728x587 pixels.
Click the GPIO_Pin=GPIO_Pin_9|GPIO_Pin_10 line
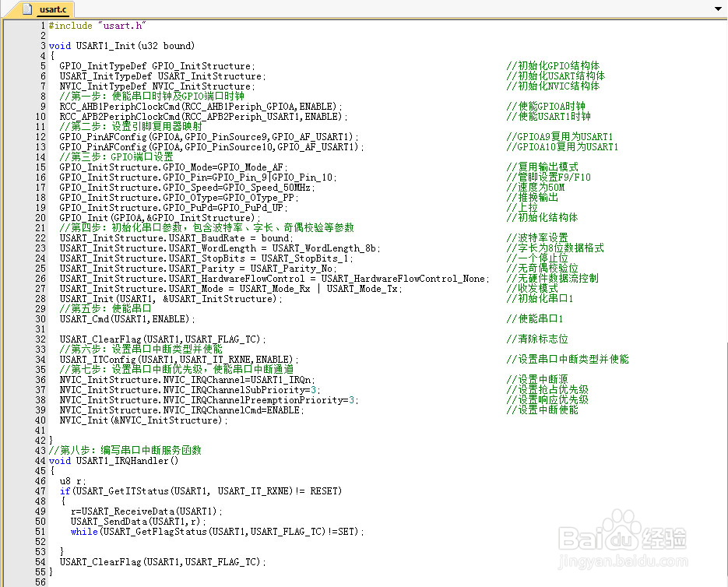[x=199, y=178]
